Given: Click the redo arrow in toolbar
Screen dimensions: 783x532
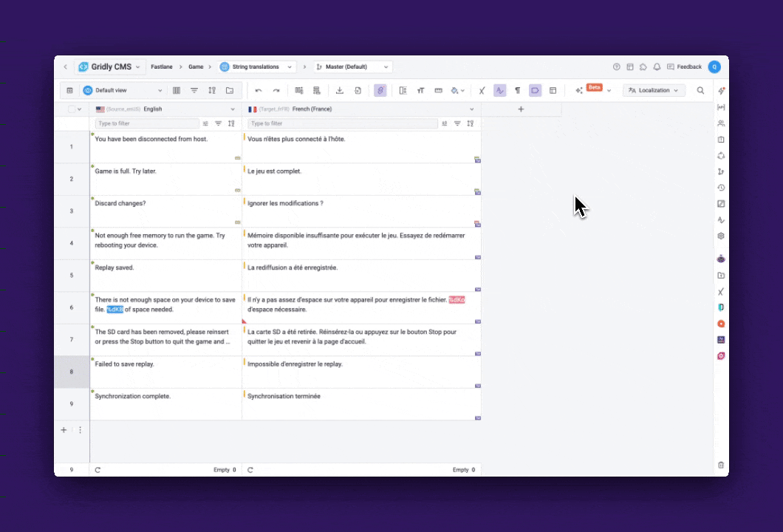Looking at the screenshot, I should click(x=276, y=90).
